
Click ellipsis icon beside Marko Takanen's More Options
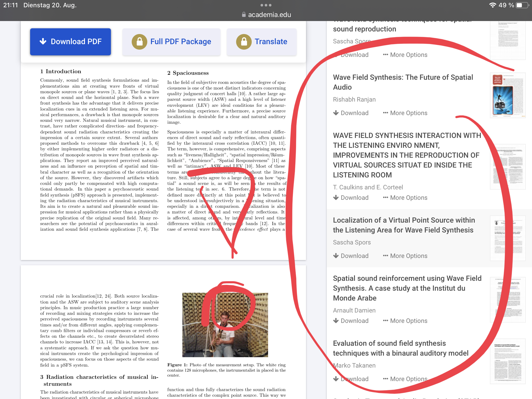[385, 379]
